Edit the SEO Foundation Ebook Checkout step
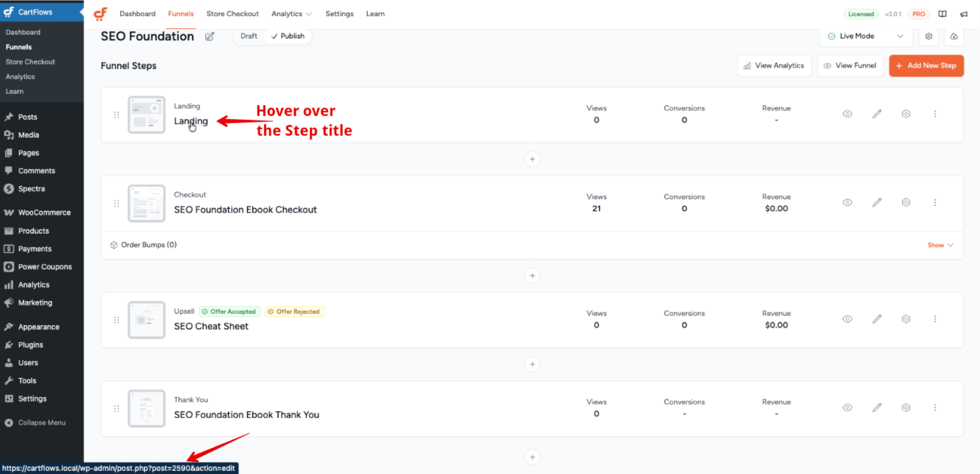This screenshot has height=474, width=980. pos(877,203)
